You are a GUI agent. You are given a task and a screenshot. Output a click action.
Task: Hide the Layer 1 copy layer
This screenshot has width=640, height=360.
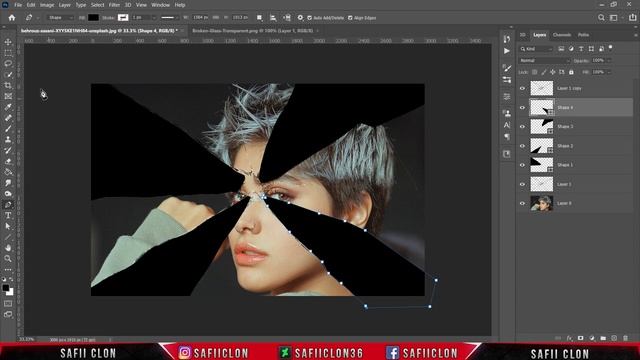coord(522,88)
